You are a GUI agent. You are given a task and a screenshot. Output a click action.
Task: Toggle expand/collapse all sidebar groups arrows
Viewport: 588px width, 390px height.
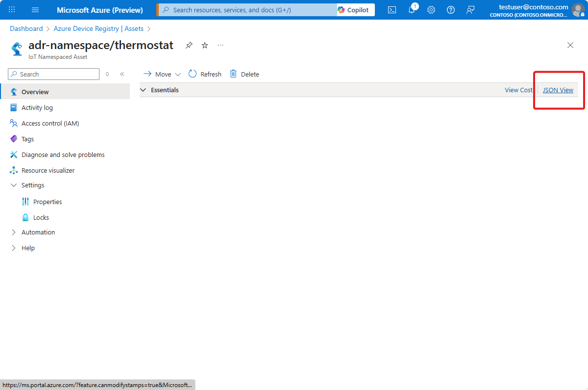107,74
